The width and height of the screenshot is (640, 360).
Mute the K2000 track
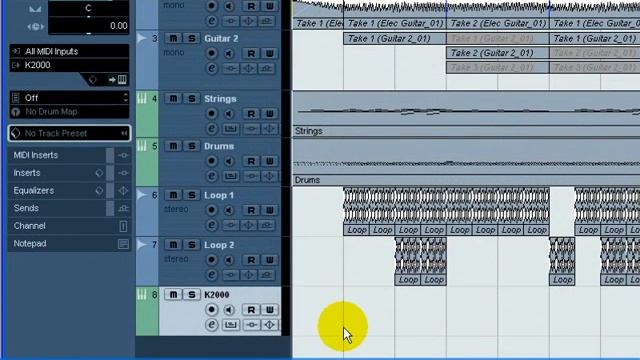173,295
